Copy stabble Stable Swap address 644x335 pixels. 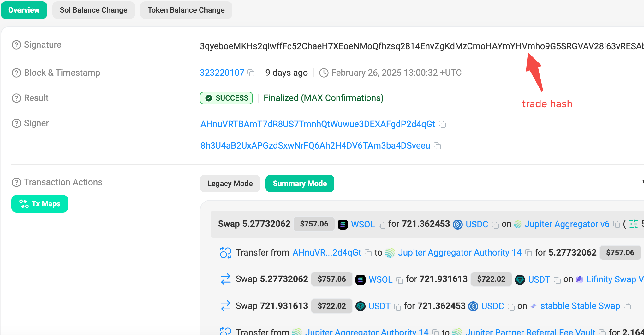tap(628, 306)
